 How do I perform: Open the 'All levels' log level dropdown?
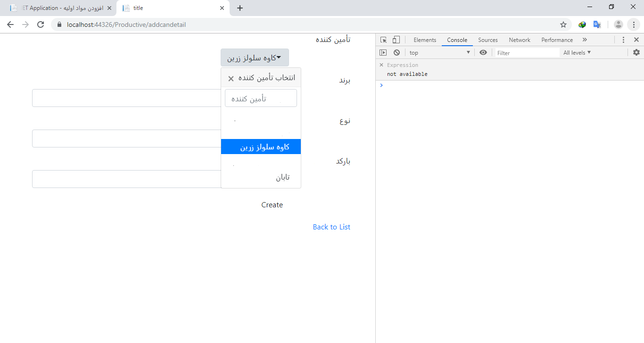[577, 53]
